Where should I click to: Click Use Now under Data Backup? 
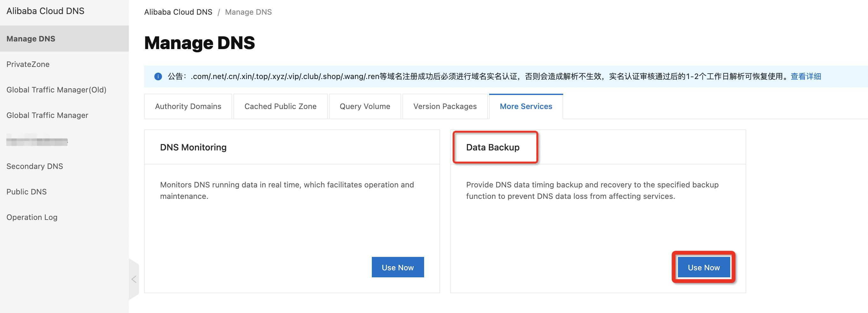tap(703, 267)
